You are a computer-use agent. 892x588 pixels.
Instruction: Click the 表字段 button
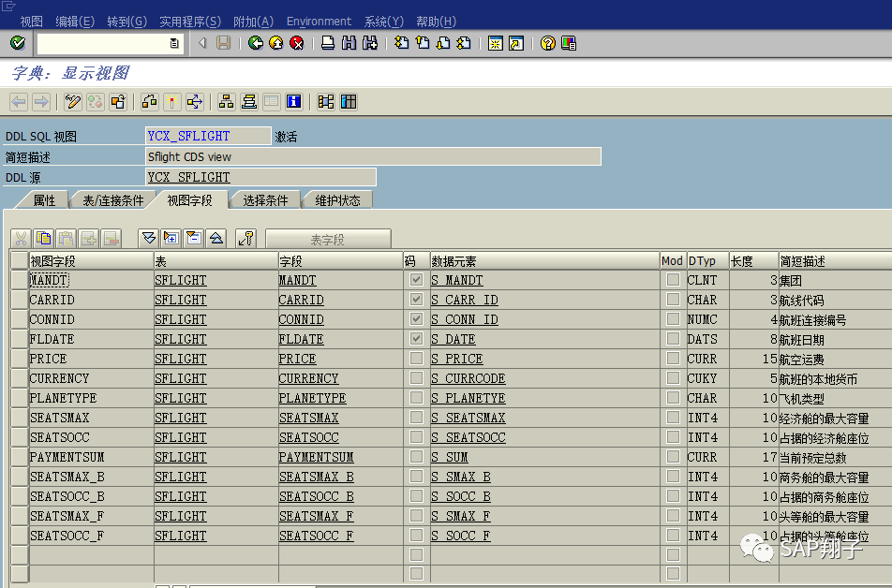point(328,240)
